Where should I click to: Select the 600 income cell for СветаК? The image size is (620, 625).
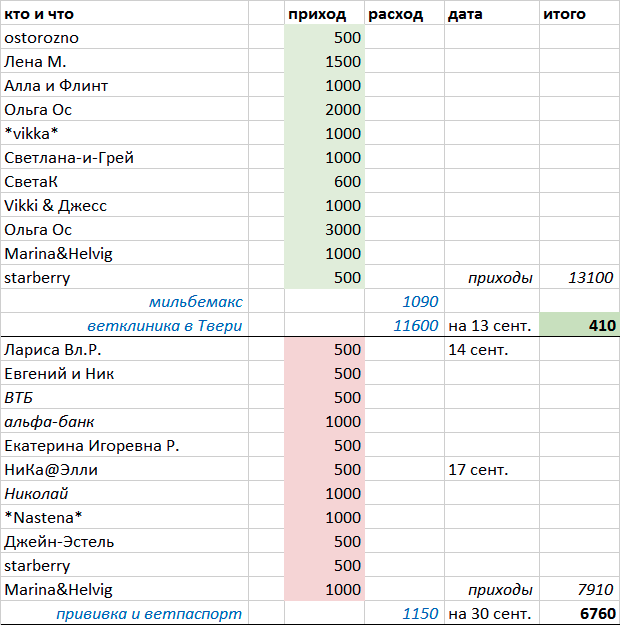coord(347,182)
